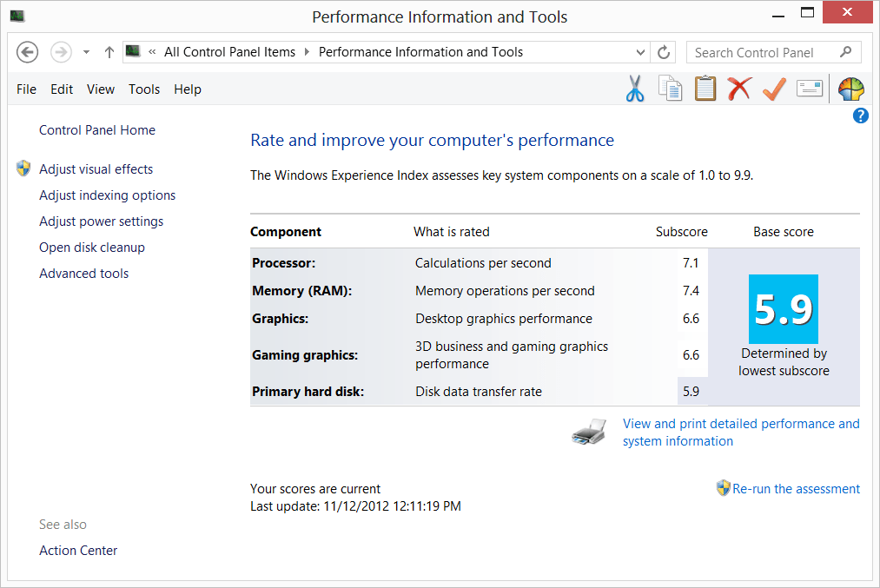Open the Edit menu

coord(62,89)
